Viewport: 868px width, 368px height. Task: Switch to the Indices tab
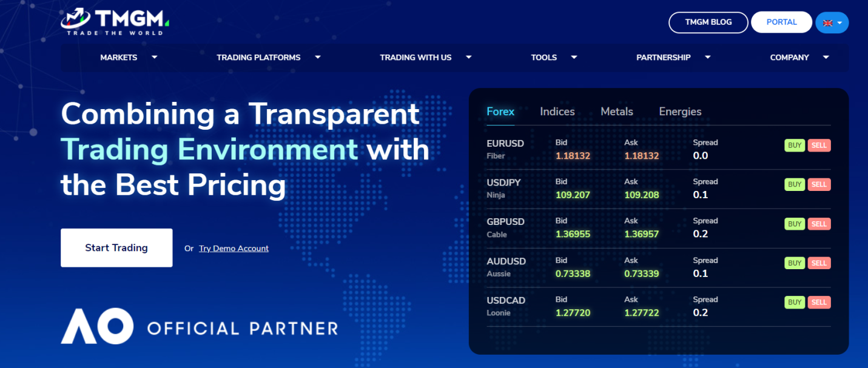click(x=557, y=112)
